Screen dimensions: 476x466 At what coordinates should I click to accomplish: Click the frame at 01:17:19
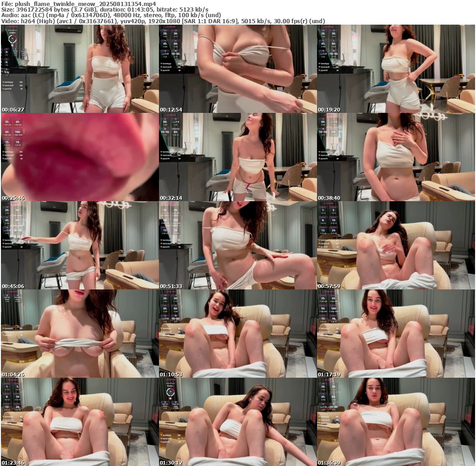click(x=396, y=334)
